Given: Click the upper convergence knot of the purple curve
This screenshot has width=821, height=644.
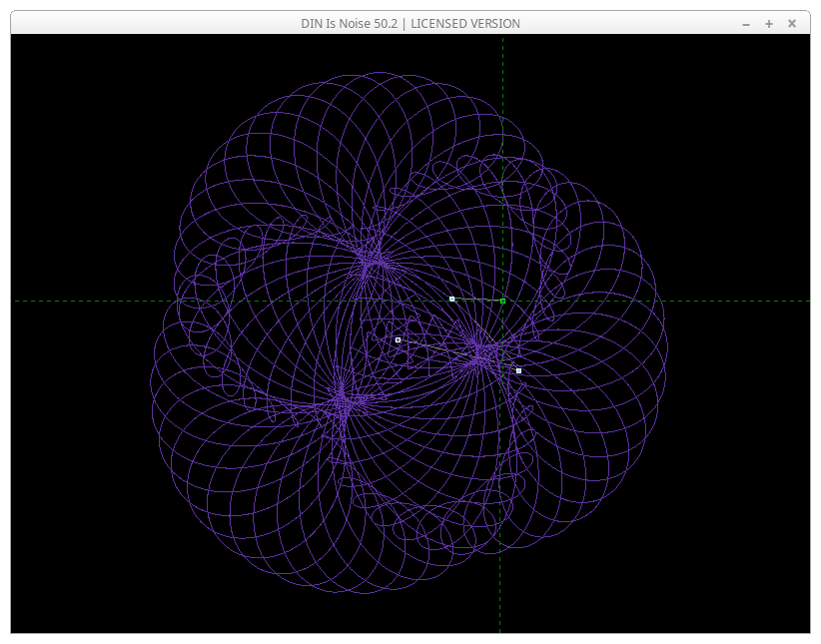Looking at the screenshot, I should click(373, 261).
